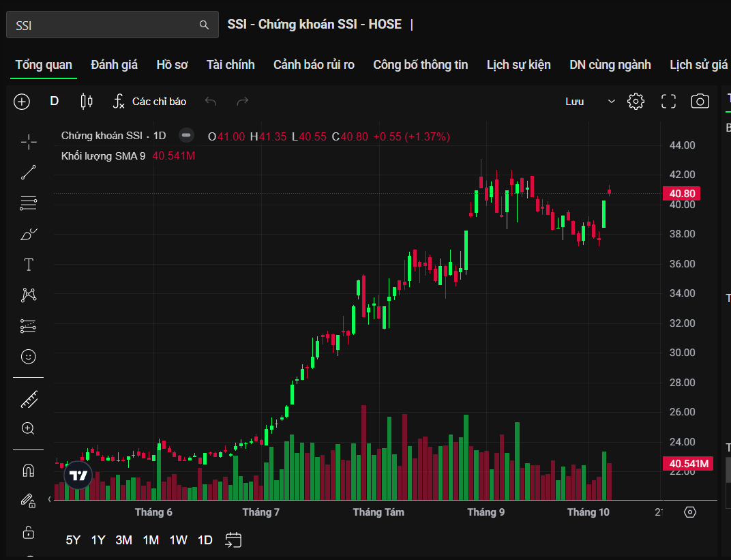This screenshot has height=560, width=731.
Task: Activate the ruler measure tool
Action: click(x=29, y=400)
